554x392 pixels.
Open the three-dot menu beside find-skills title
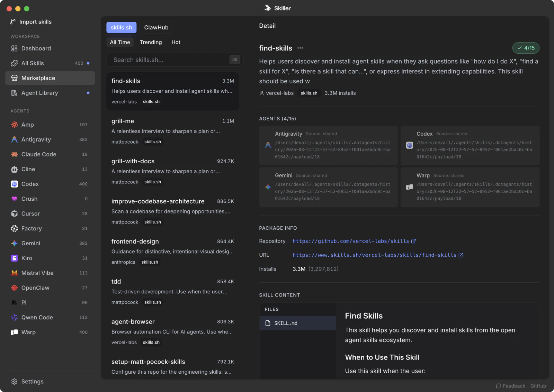(300, 48)
